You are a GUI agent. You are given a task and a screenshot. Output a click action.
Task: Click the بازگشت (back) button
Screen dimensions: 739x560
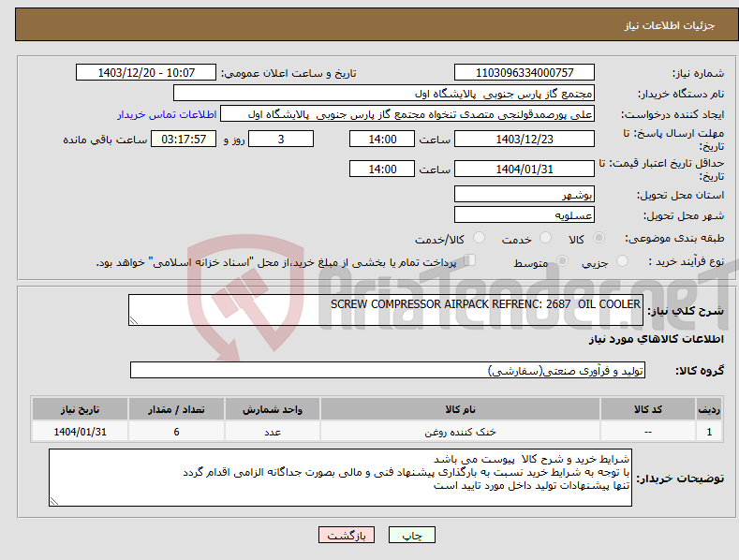click(x=347, y=535)
